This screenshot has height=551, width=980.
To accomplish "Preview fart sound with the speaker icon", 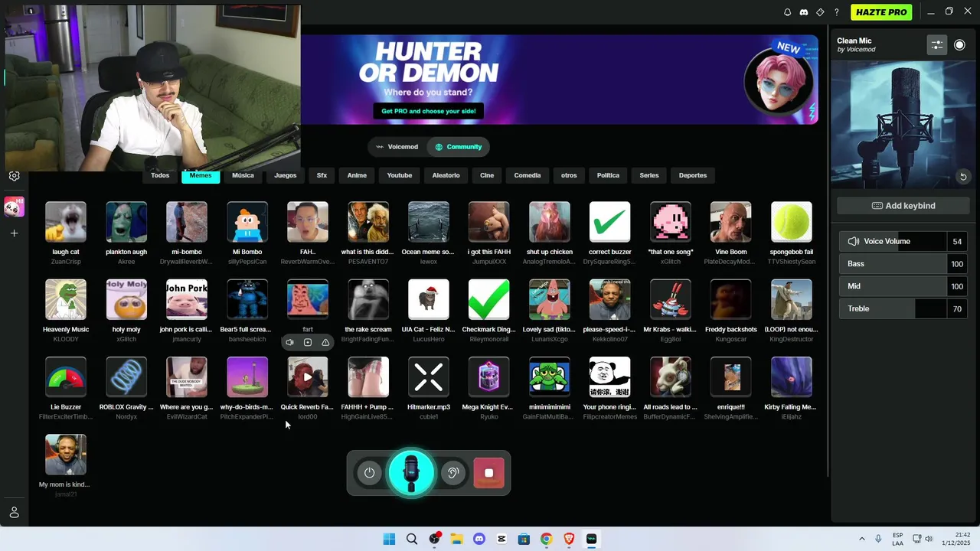I will (x=289, y=342).
